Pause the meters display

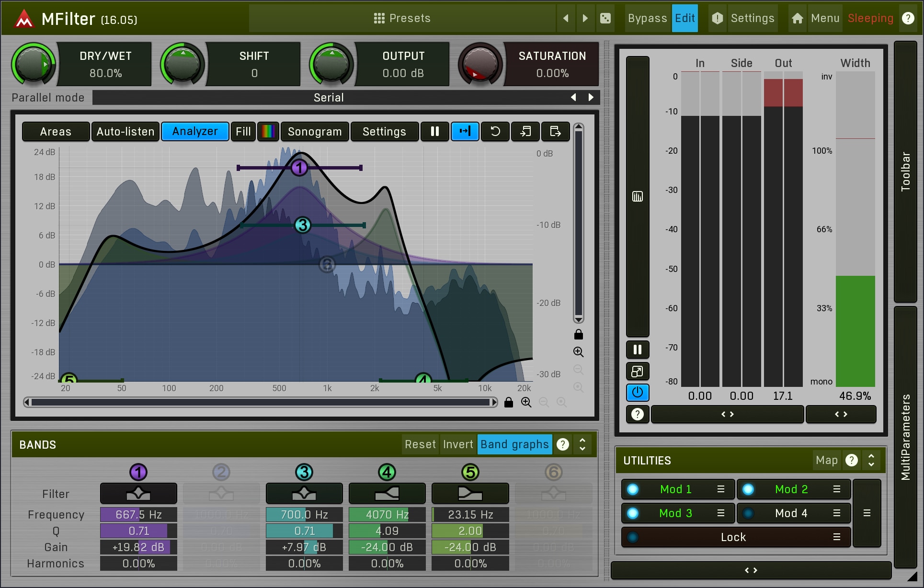(x=638, y=350)
